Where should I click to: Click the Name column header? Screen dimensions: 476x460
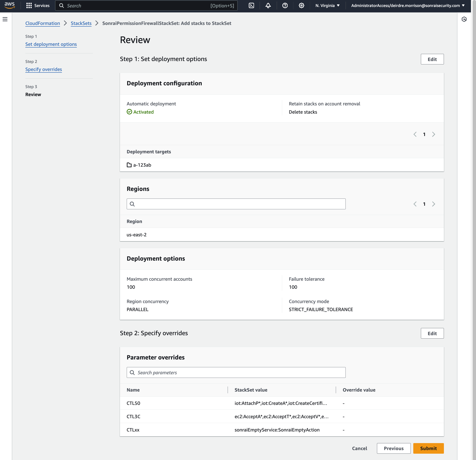(x=133, y=390)
